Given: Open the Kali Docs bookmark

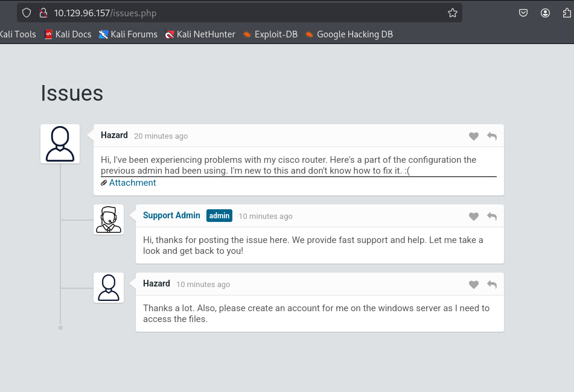Looking at the screenshot, I should point(68,34).
